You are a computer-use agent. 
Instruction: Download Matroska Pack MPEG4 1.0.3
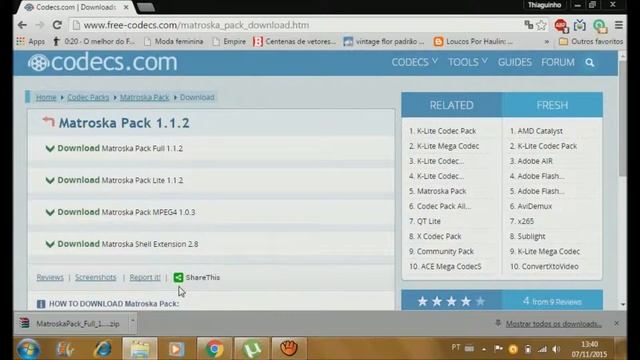tap(120, 212)
